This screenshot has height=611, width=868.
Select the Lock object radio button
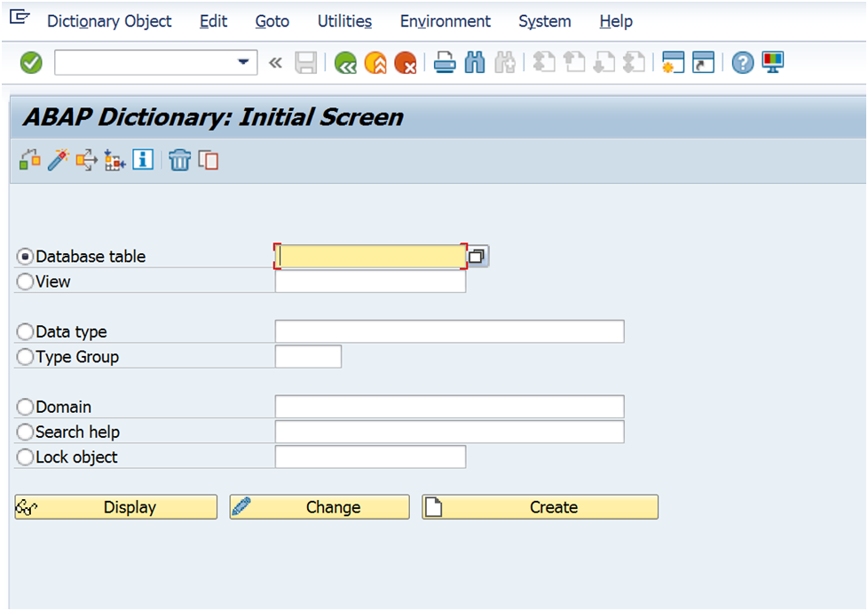point(25,457)
